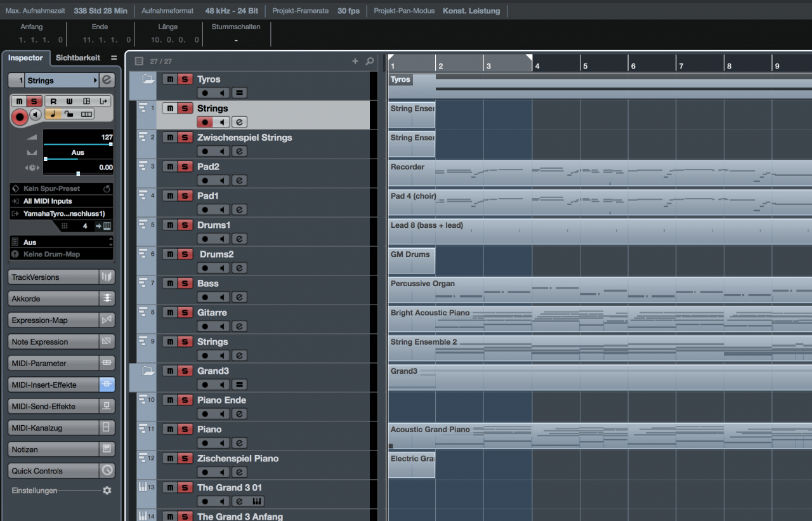Edit channel settings for Zwischenspiel Strings track
This screenshot has height=521, width=812.
coord(239,151)
